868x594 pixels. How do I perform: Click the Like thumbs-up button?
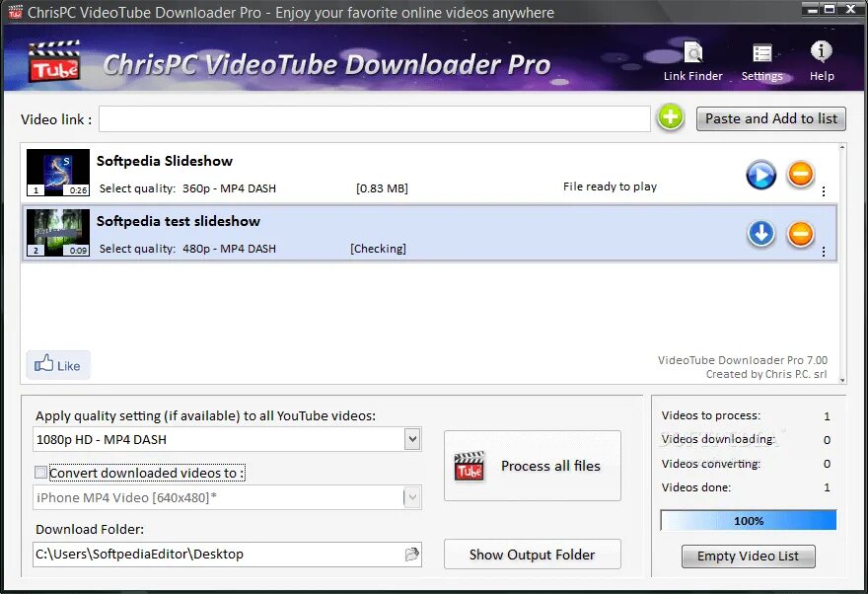pos(57,365)
